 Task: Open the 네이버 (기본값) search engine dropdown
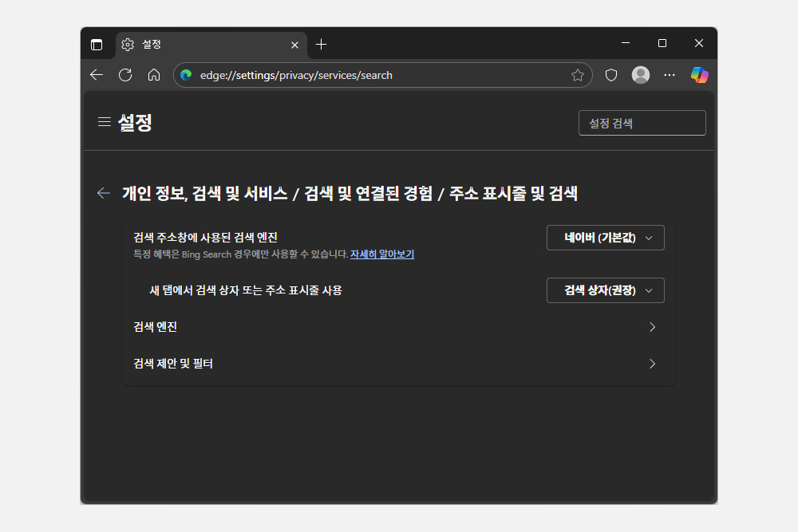coord(605,238)
